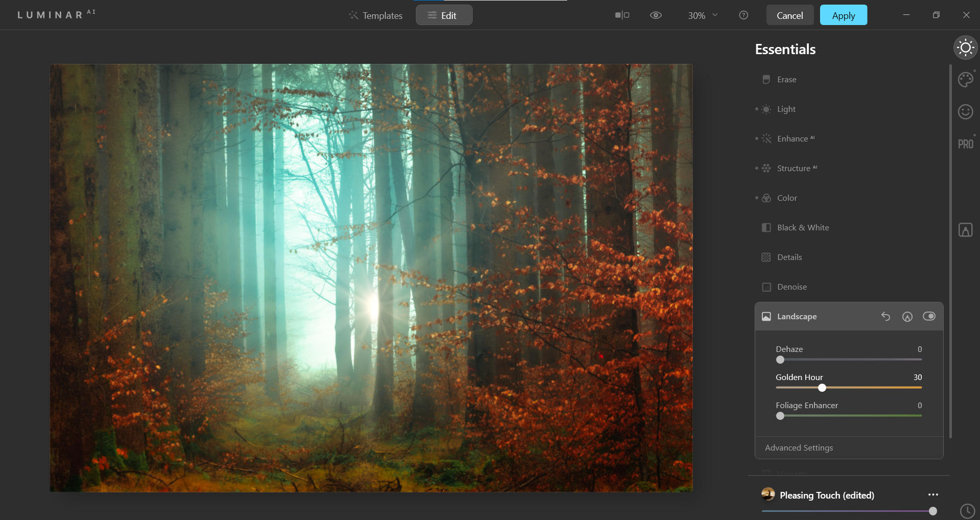Open the Creative palette tools category
This screenshot has height=520, width=980.
965,80
